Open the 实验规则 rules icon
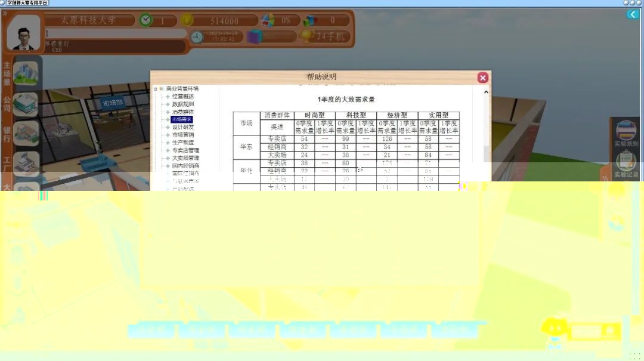Screen dimensions: 644x361 [x=626, y=131]
